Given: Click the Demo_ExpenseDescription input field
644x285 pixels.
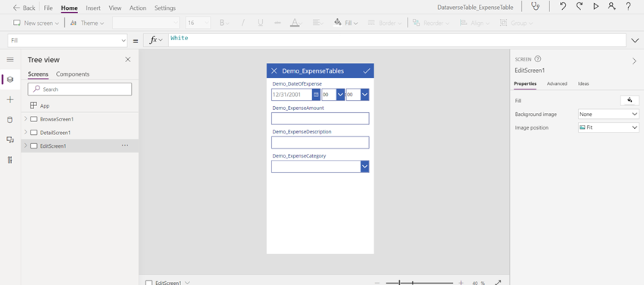Looking at the screenshot, I should (x=320, y=142).
